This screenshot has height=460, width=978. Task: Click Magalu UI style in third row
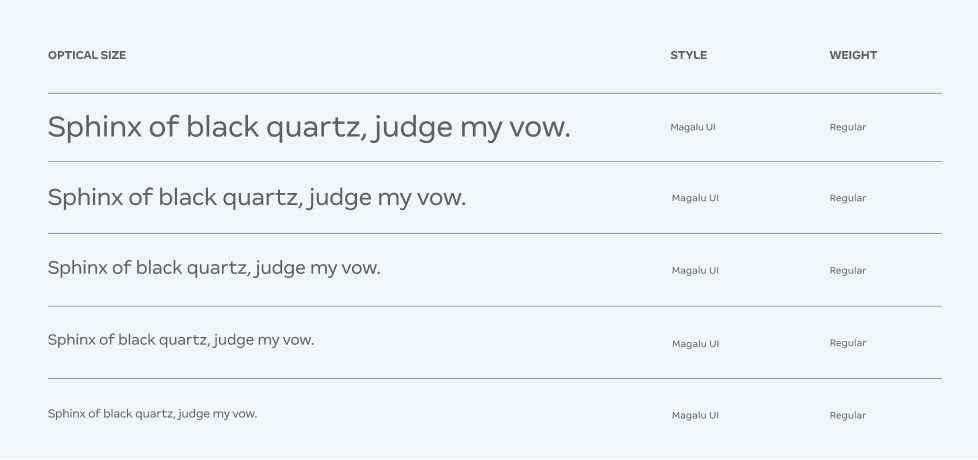click(695, 271)
